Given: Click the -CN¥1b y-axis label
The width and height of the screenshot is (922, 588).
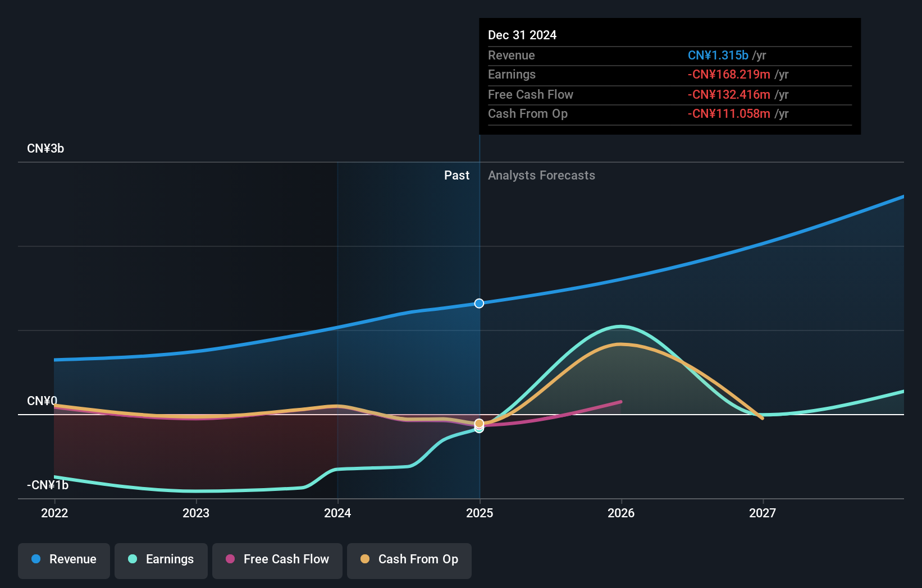Looking at the screenshot, I should click(48, 485).
